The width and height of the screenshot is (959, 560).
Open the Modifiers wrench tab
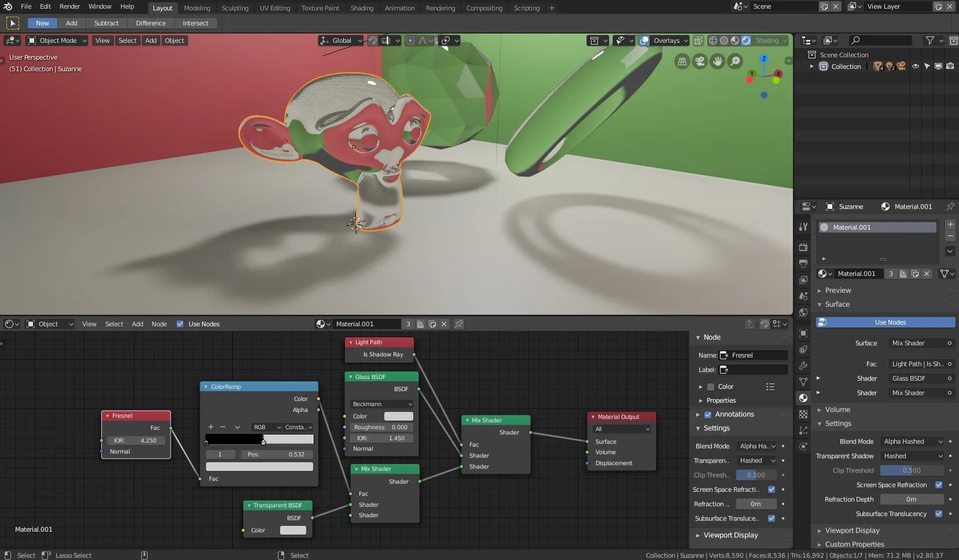pos(803,366)
